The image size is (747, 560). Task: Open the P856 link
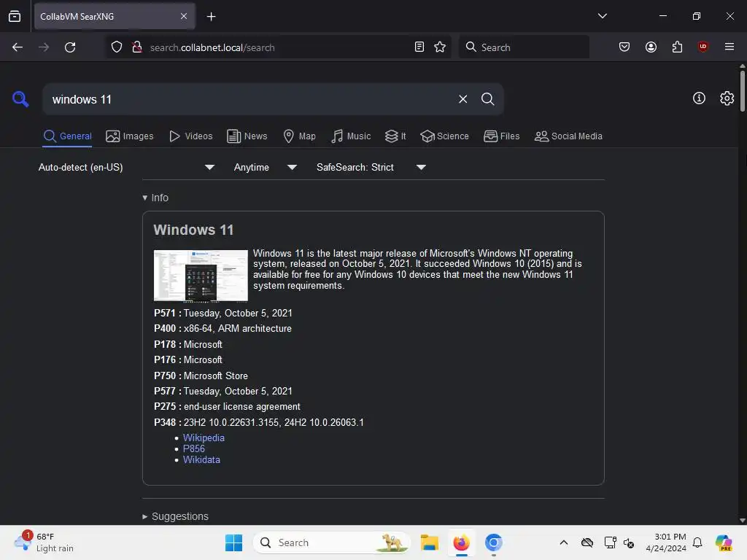click(x=194, y=448)
